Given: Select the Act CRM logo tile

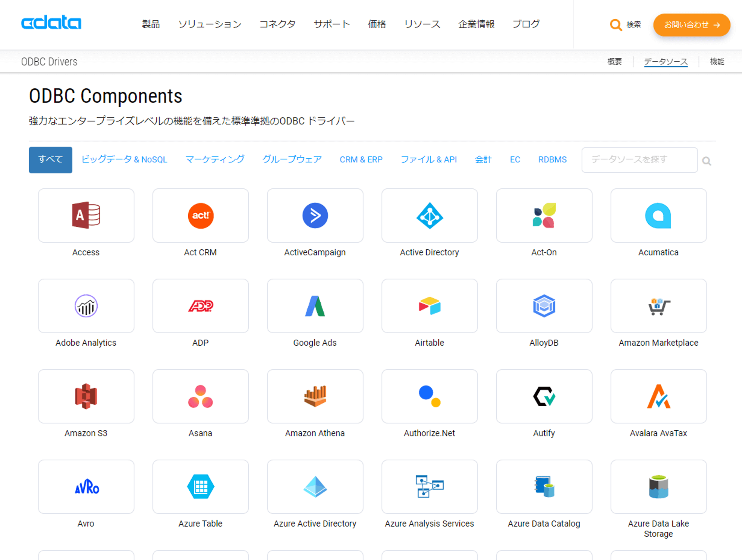Looking at the screenshot, I should [200, 216].
